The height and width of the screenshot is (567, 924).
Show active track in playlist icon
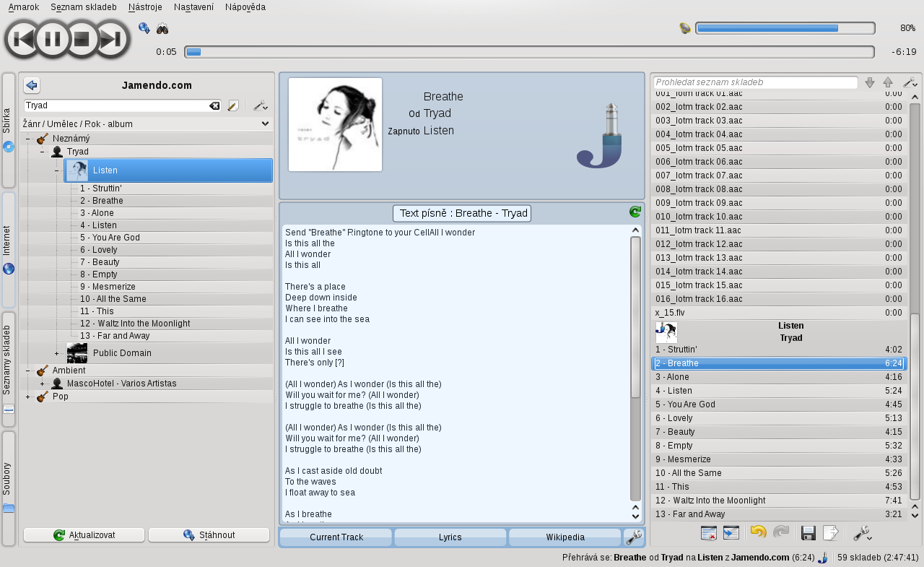click(731, 533)
